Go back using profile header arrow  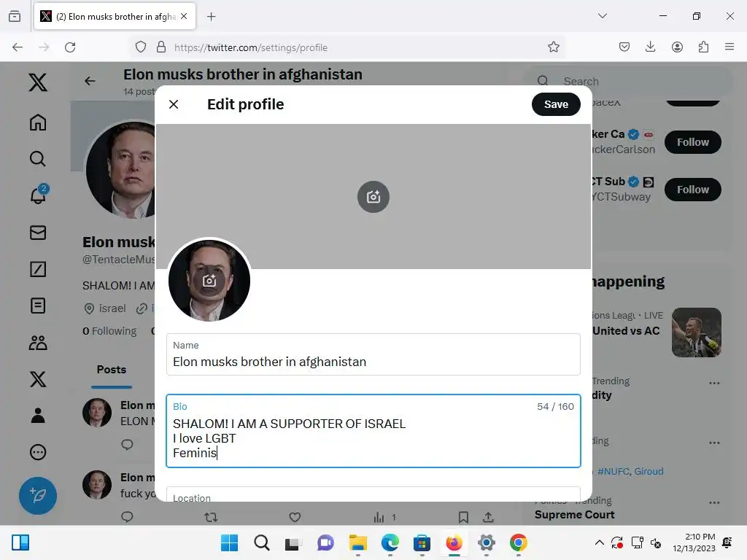tap(90, 81)
